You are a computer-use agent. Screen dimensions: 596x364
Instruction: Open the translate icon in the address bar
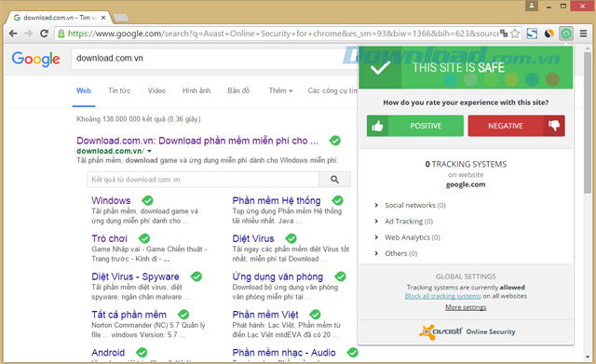pos(504,34)
